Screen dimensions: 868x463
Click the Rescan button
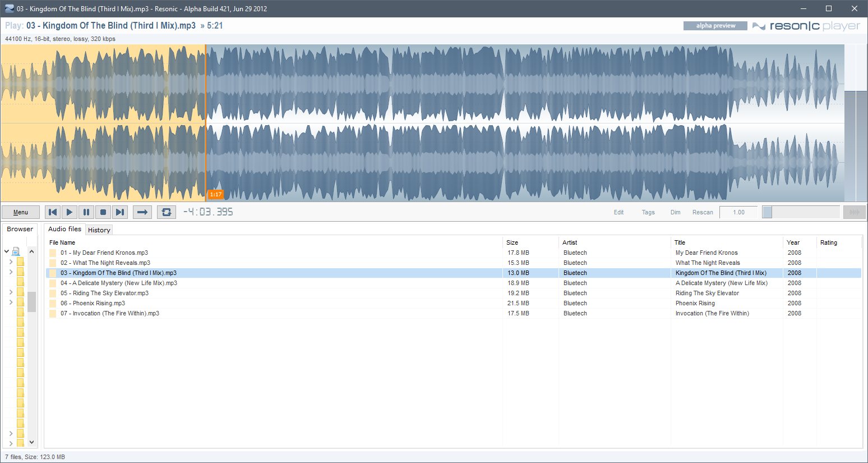coord(703,212)
